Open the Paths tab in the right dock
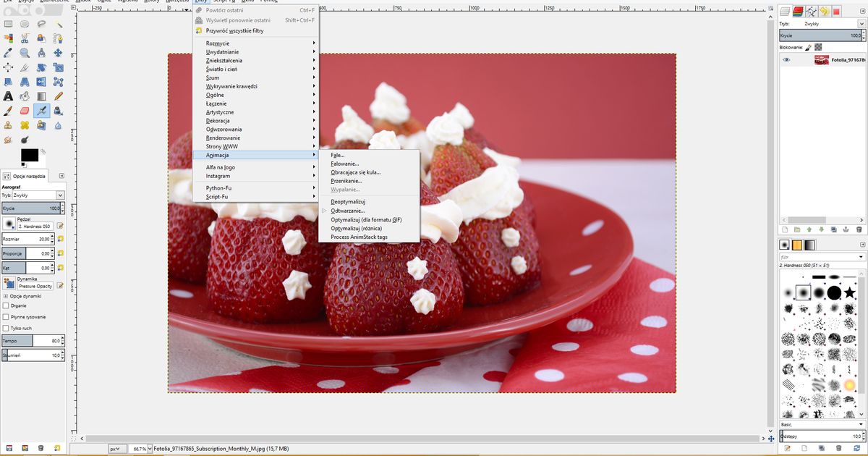This screenshot has width=868, height=456. point(811,11)
